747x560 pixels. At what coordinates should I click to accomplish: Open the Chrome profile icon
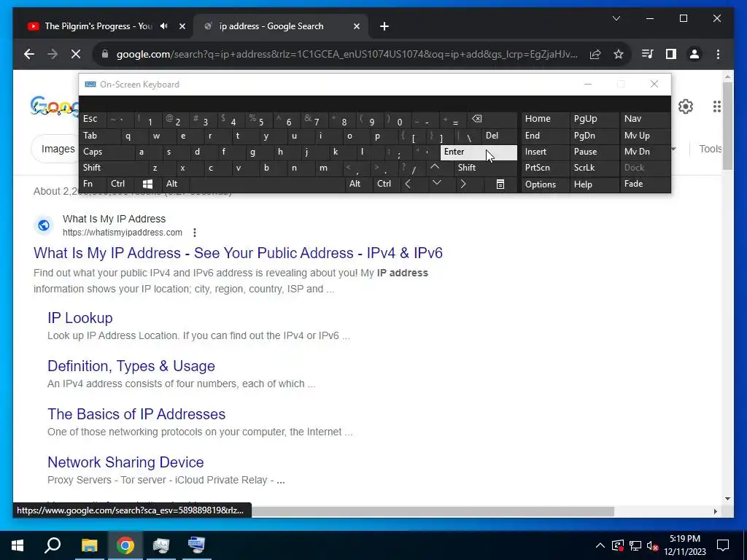point(694,54)
